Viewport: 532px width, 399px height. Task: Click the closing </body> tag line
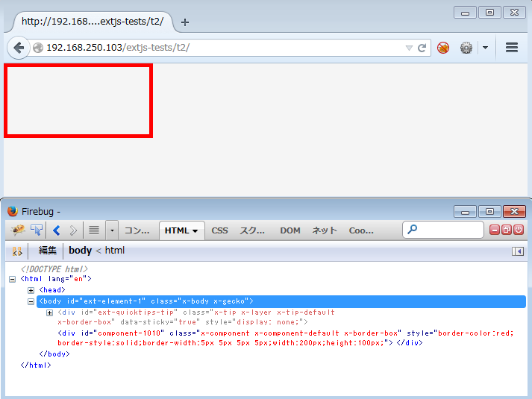(x=54, y=354)
